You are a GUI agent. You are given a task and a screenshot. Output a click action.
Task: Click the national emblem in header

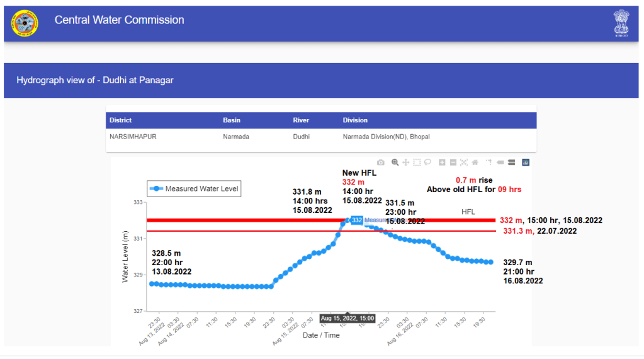coord(621,24)
